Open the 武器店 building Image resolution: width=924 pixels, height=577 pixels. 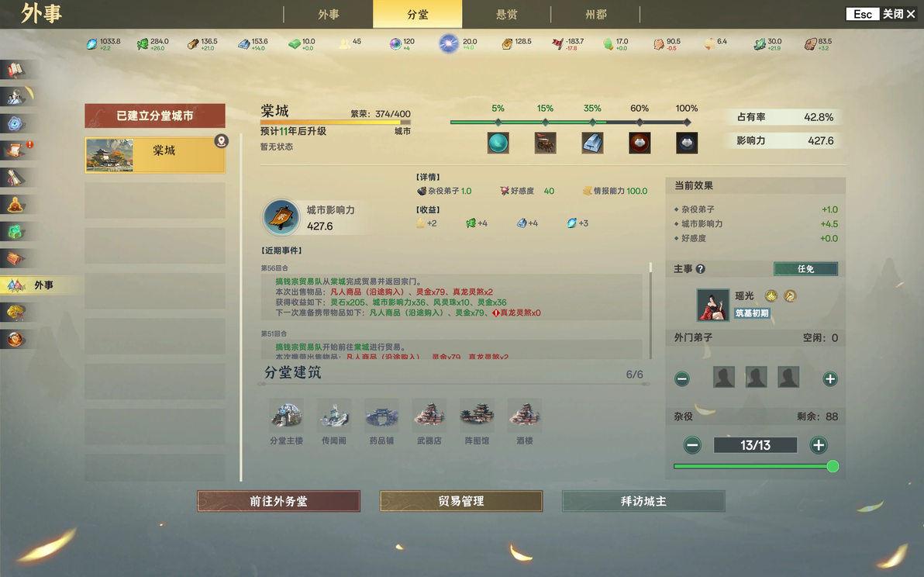429,422
